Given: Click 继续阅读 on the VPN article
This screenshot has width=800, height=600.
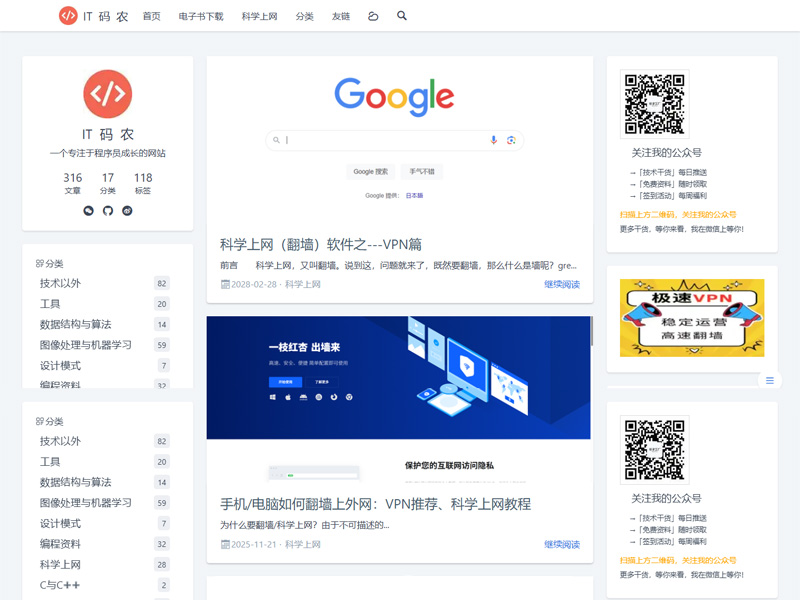Looking at the screenshot, I should [563, 284].
